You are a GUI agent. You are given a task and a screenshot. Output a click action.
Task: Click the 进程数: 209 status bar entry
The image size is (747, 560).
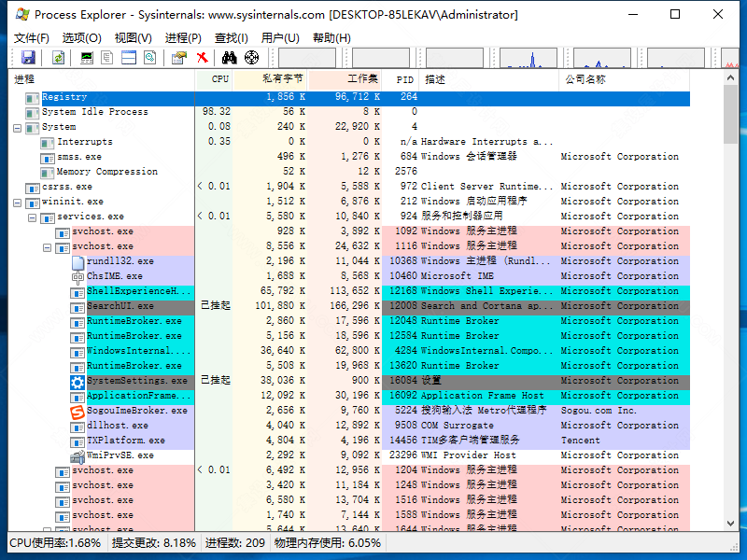click(x=235, y=543)
